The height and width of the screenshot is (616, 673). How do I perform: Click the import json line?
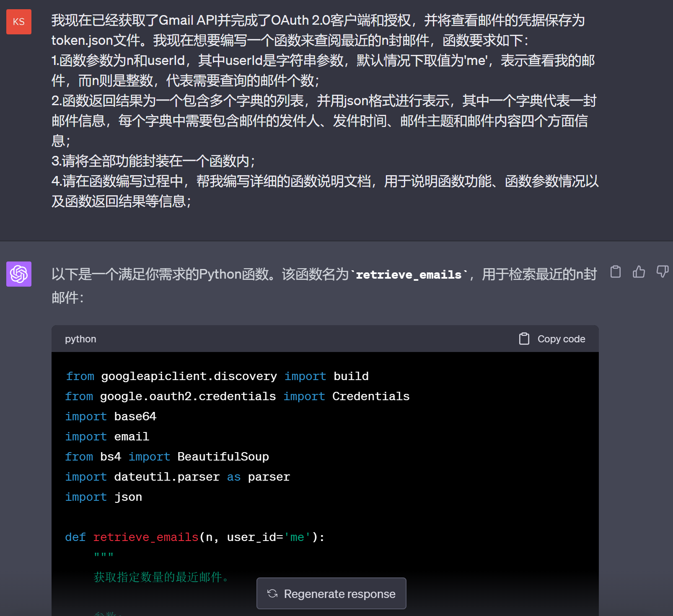(104, 497)
